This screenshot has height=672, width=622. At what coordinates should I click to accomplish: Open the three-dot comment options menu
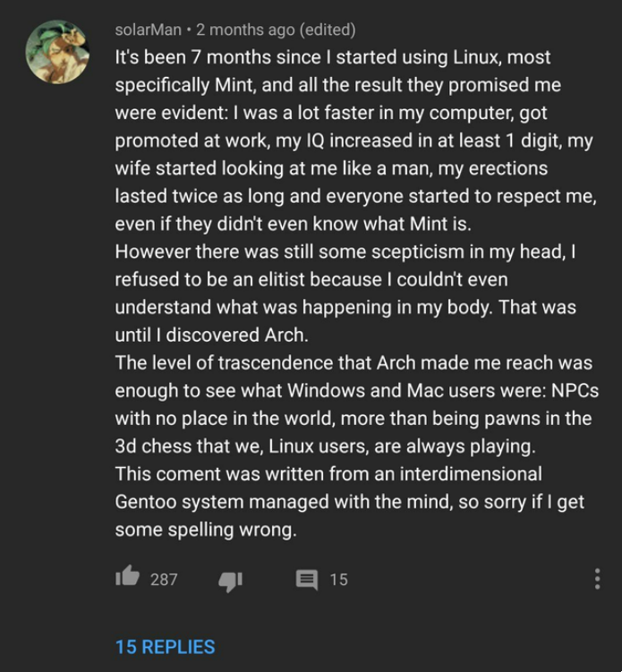[x=597, y=579]
